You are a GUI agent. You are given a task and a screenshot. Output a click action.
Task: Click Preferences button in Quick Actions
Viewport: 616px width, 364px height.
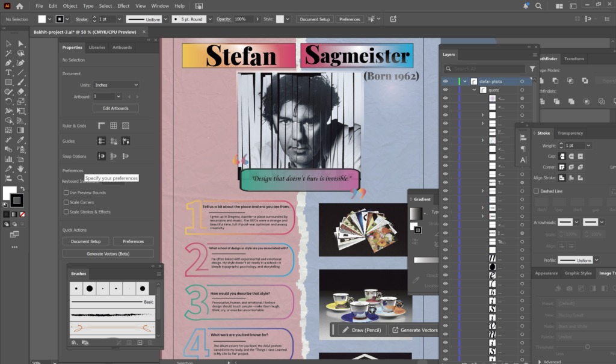pyautogui.click(x=134, y=241)
